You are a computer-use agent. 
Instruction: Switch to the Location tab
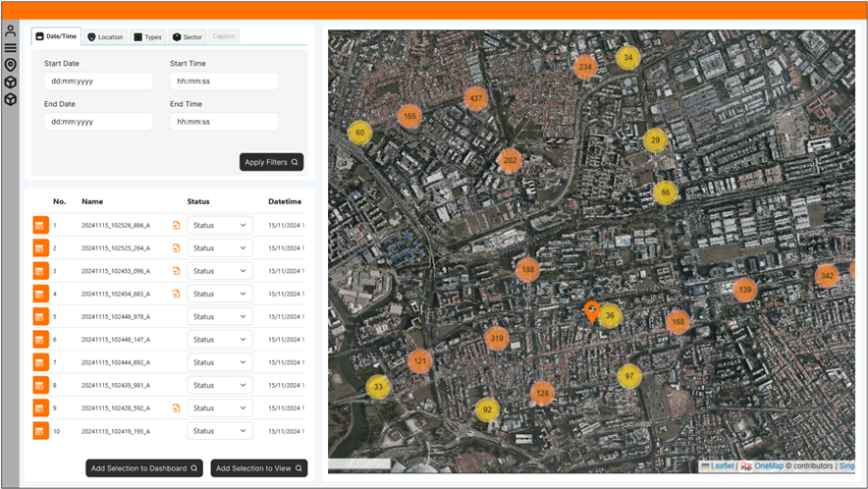[105, 36]
